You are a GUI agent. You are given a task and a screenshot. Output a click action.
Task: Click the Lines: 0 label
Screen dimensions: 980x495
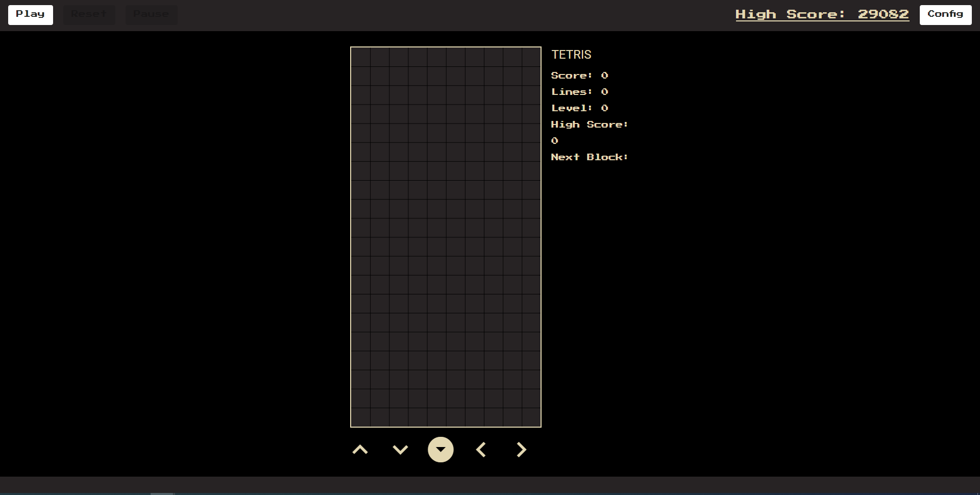pyautogui.click(x=580, y=92)
